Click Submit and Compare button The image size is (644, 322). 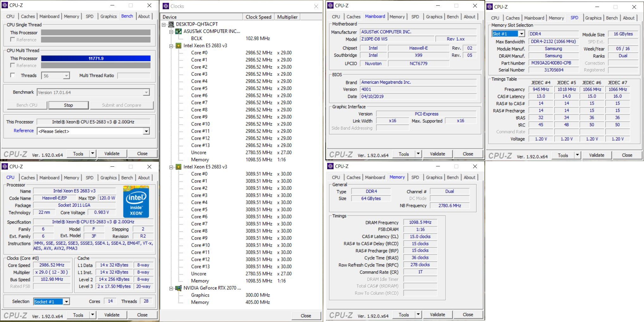(x=122, y=105)
